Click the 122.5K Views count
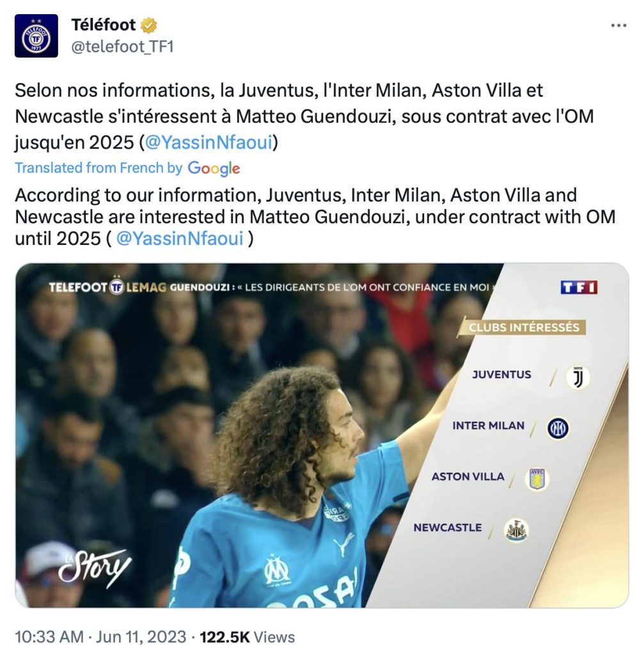Image resolution: width=644 pixels, height=655 pixels. [x=247, y=637]
